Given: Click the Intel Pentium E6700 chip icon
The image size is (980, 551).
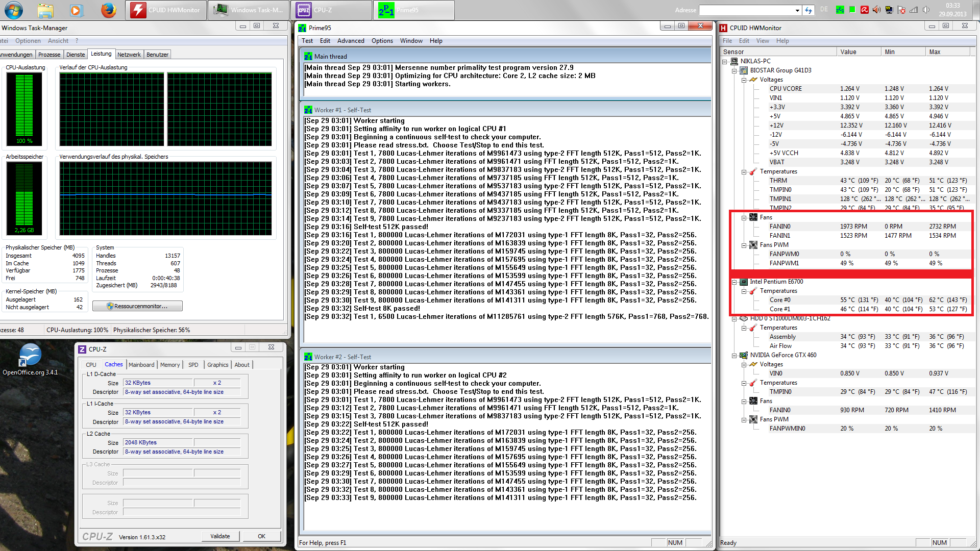Looking at the screenshot, I should tap(744, 282).
